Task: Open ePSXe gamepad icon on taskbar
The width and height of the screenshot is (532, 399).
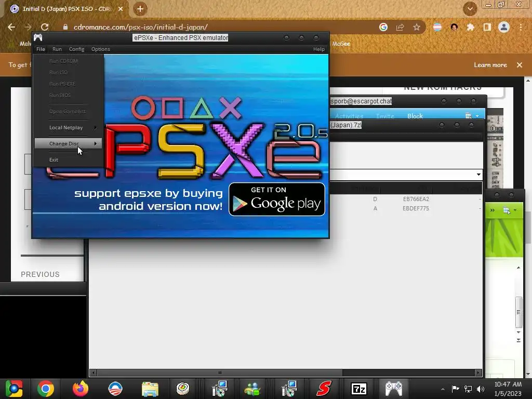Action: 394,389
